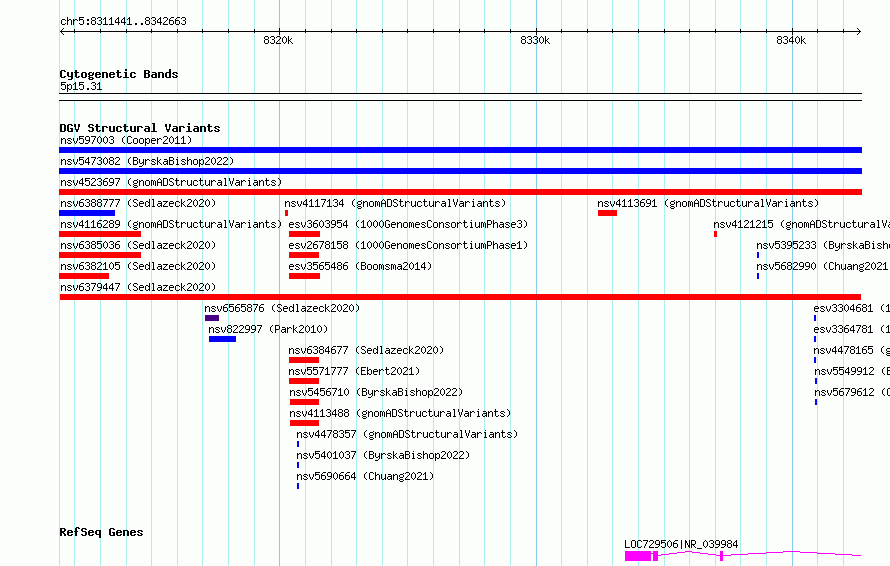Screen dimensions: 890x566
Task: Click the blue bar under nsv6388777
Action: coord(87,213)
